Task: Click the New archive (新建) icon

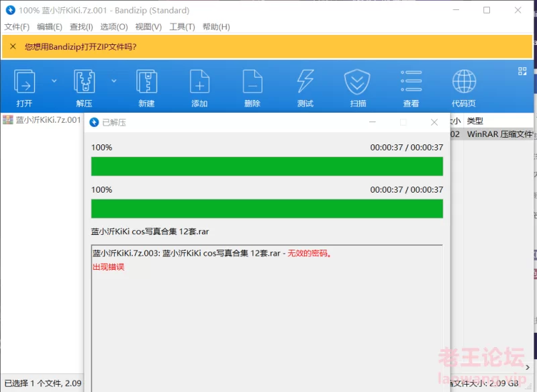Action: tap(146, 81)
